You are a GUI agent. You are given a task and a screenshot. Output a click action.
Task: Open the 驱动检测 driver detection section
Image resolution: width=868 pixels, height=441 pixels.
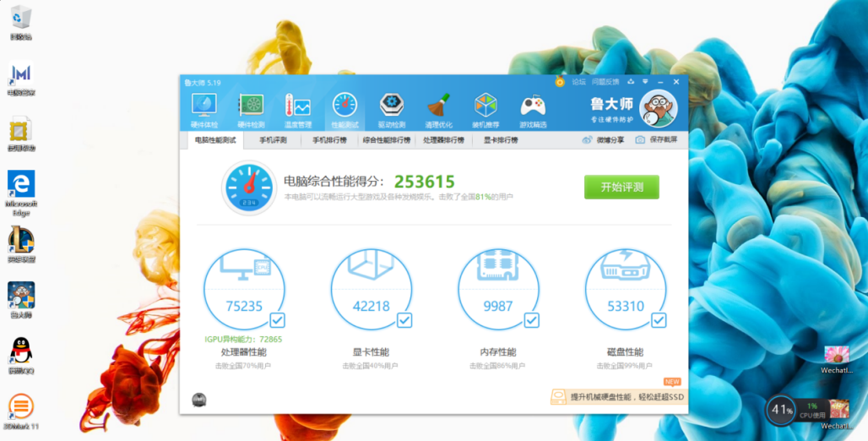(391, 109)
